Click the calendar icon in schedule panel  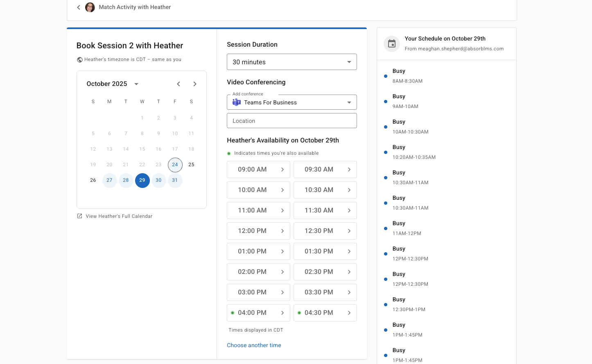point(392,43)
